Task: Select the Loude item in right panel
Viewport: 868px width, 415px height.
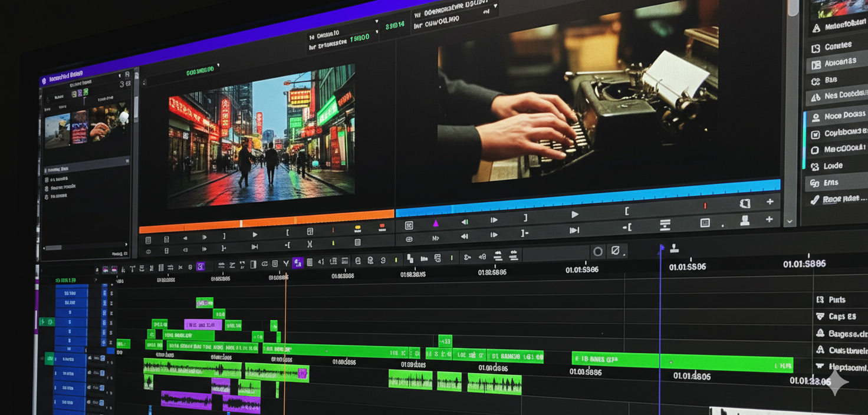Action: tap(833, 166)
